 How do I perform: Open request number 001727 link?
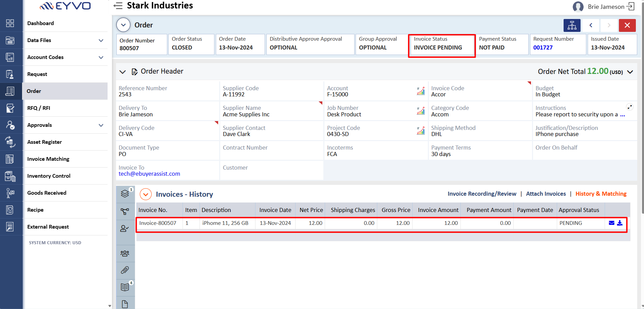click(x=543, y=47)
